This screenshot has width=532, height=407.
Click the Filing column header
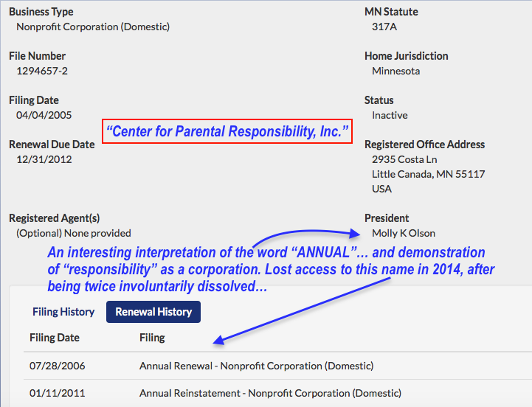(152, 338)
